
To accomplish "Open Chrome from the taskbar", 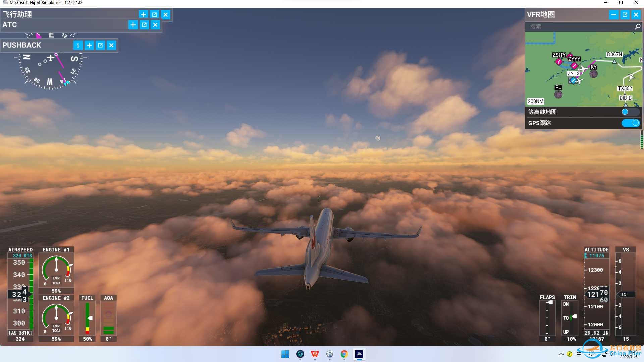I will coord(344,354).
